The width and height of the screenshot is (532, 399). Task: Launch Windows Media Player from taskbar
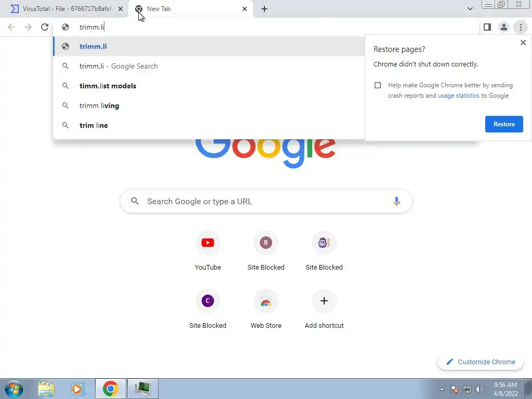coord(78,389)
